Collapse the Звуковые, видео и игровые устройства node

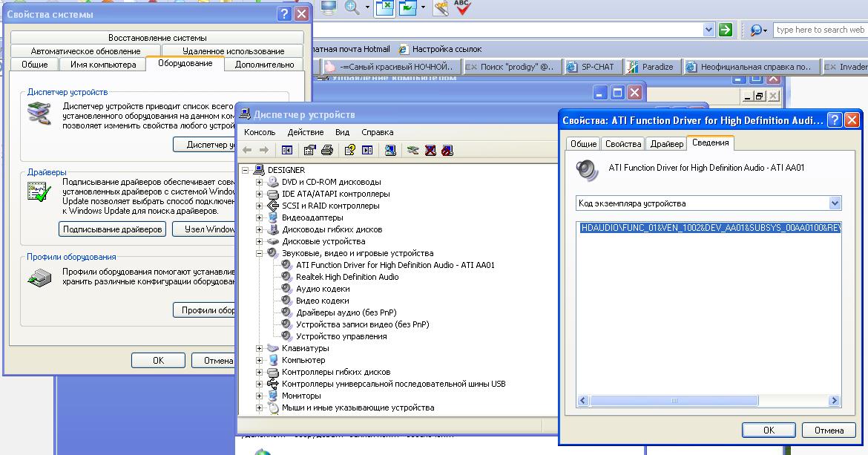click(x=259, y=253)
